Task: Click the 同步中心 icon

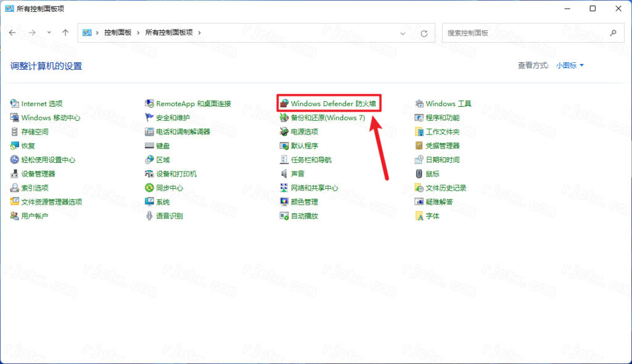Action: 149,188
